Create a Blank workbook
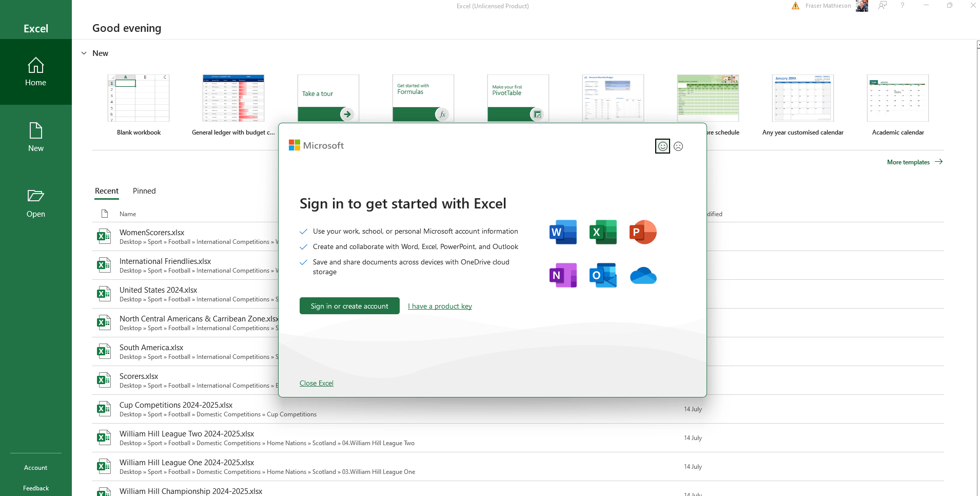Image resolution: width=980 pixels, height=496 pixels. 139,105
